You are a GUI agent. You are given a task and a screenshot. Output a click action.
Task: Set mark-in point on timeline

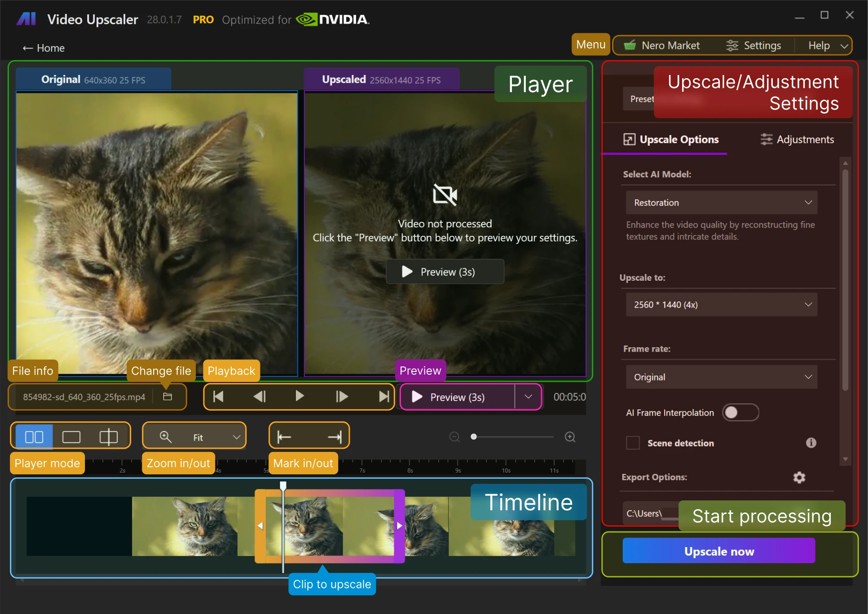click(x=284, y=437)
